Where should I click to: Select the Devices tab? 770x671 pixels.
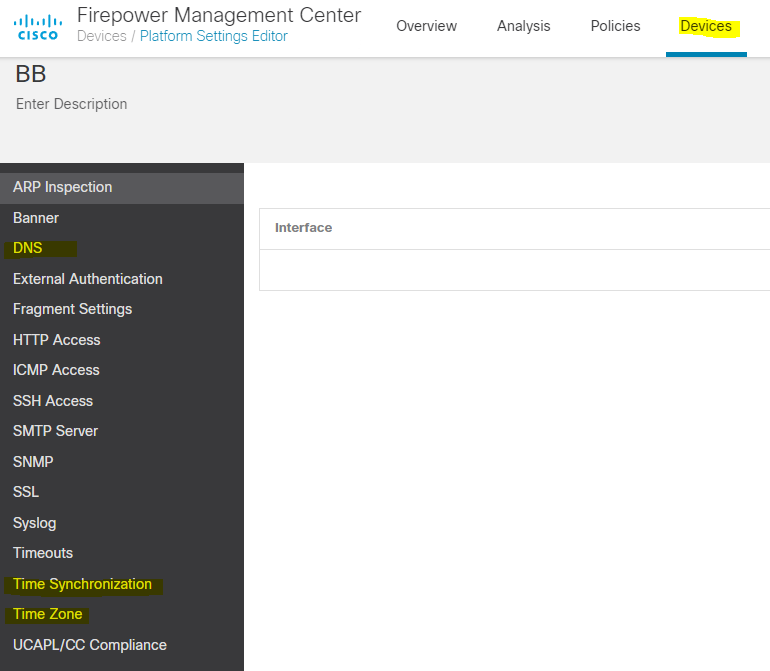705,26
